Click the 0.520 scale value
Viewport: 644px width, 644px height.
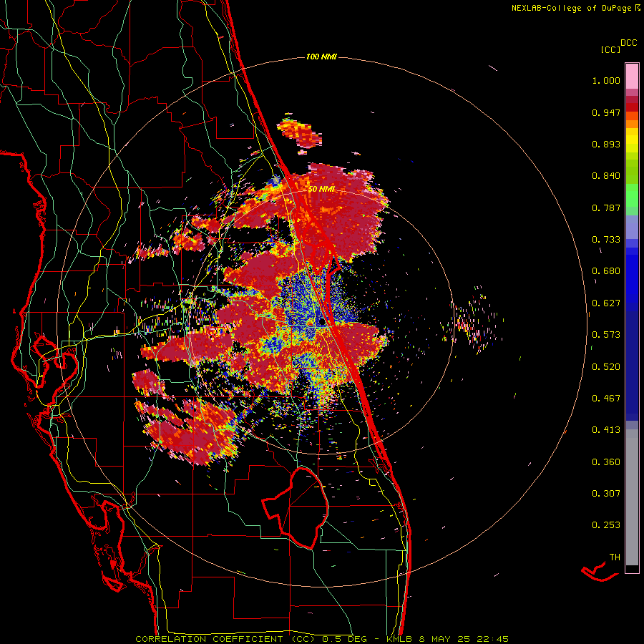606,367
